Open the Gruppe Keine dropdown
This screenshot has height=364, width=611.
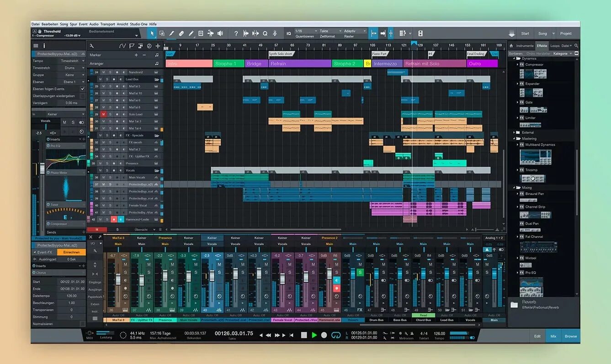(x=70, y=75)
